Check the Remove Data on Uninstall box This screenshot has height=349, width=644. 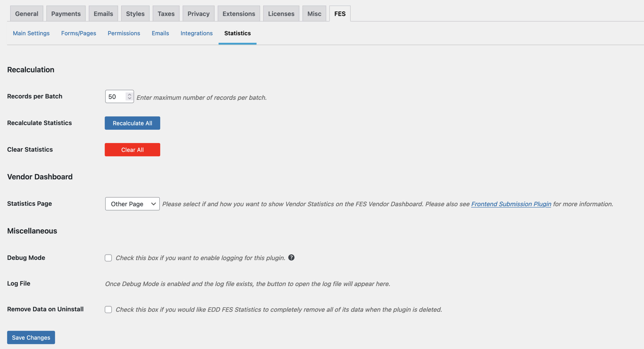coord(108,309)
